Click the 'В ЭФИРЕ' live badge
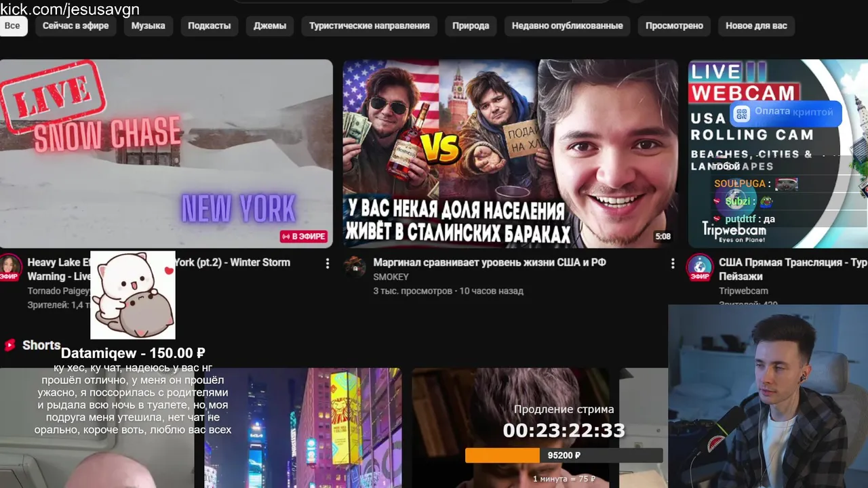868x488 pixels. (304, 237)
